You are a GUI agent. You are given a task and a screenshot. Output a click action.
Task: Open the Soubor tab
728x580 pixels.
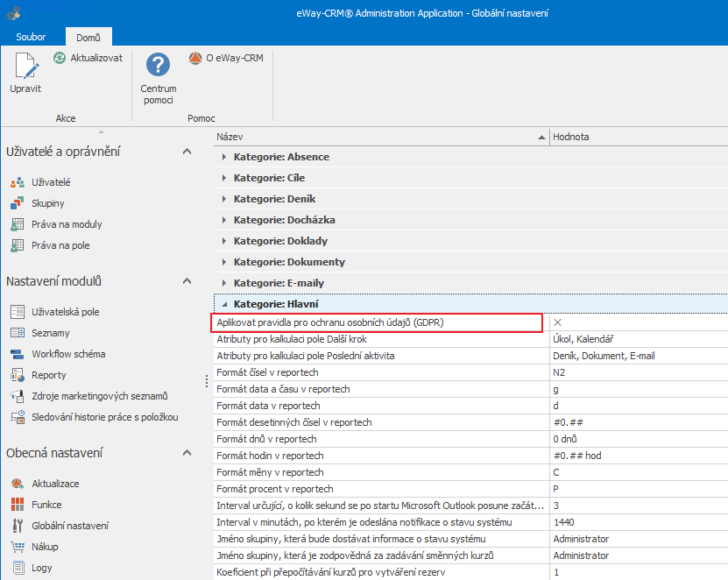(32, 37)
